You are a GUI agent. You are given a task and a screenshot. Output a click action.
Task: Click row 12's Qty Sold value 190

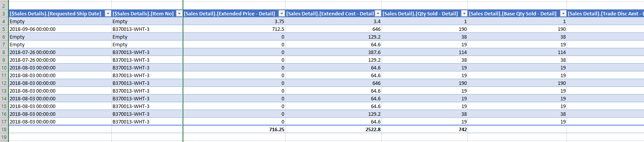424,83
